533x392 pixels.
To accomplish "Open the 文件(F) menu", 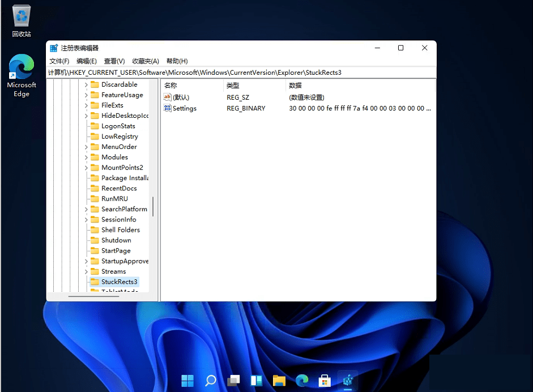I will 59,61.
